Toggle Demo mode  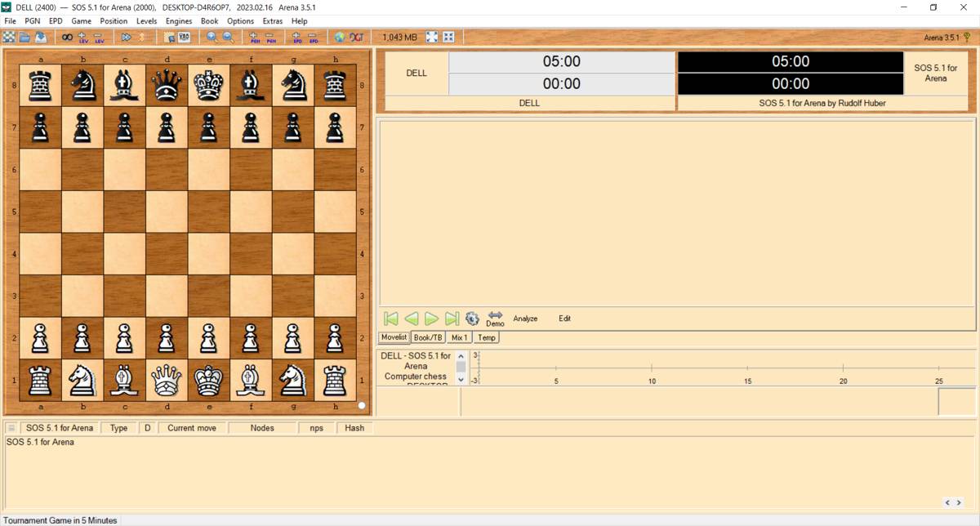(x=495, y=320)
